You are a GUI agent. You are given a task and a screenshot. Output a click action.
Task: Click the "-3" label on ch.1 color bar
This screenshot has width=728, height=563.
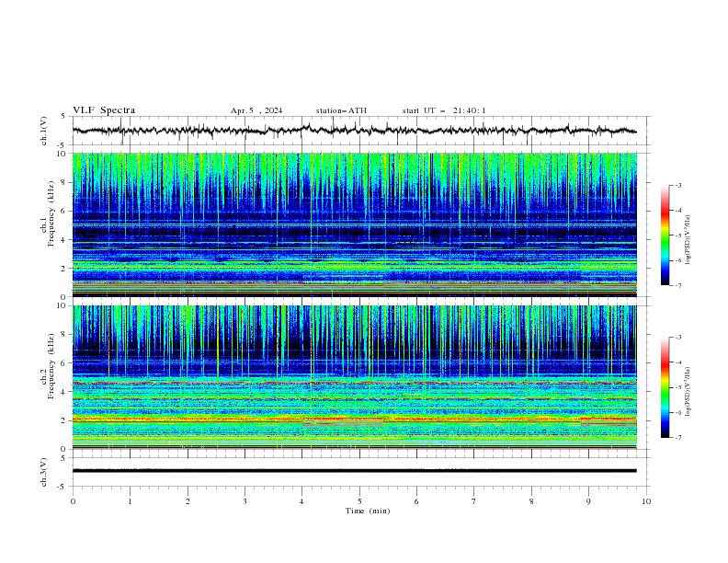[678, 185]
